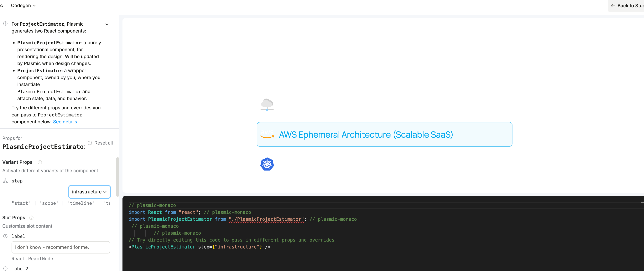This screenshot has height=271, width=644.
Task: Click the PlasmicProjectEstimator JSX line in code editor
Action: (x=199, y=247)
